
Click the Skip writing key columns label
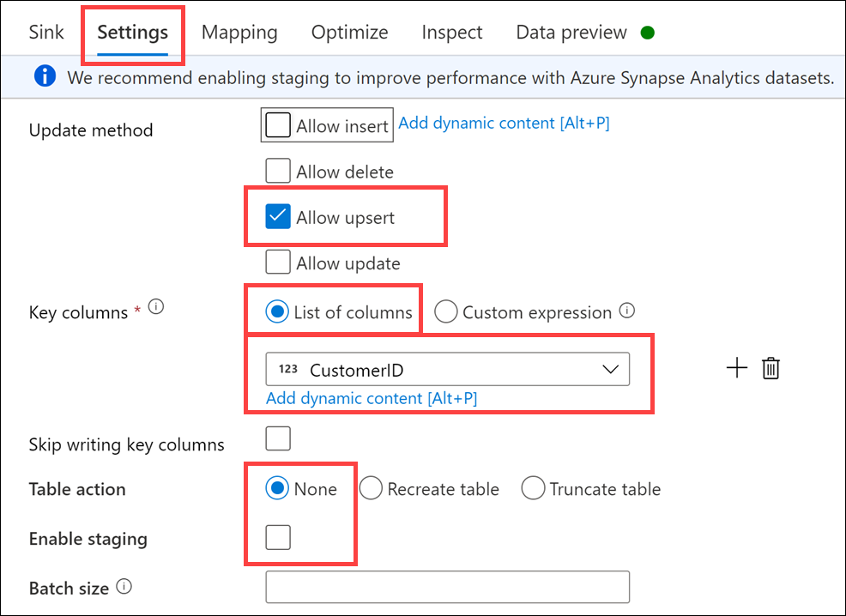[126, 444]
